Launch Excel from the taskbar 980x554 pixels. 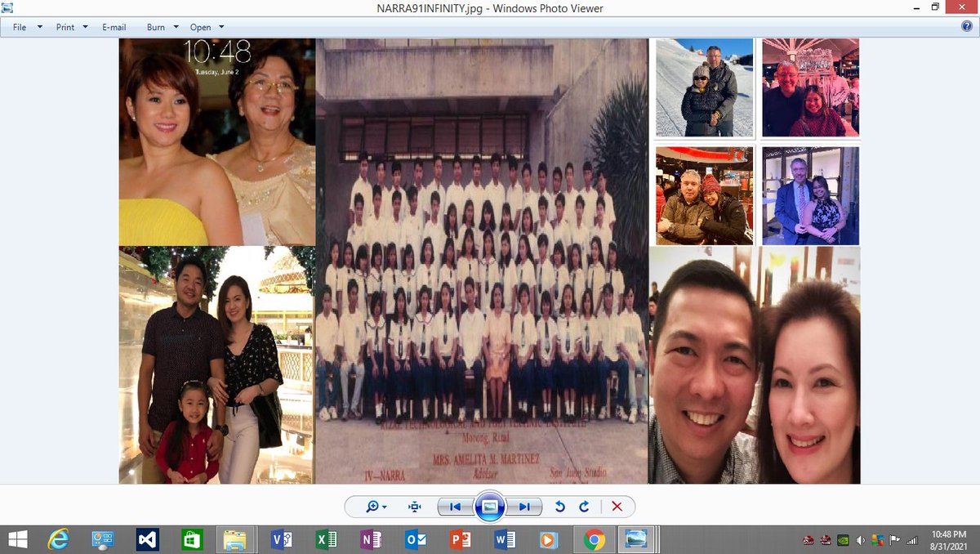tap(326, 539)
